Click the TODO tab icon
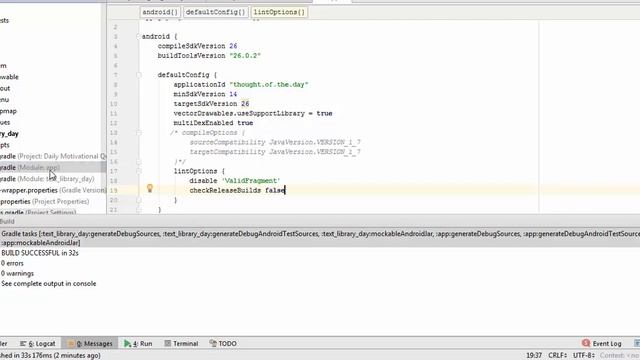This screenshot has height=360, width=640. point(213,343)
